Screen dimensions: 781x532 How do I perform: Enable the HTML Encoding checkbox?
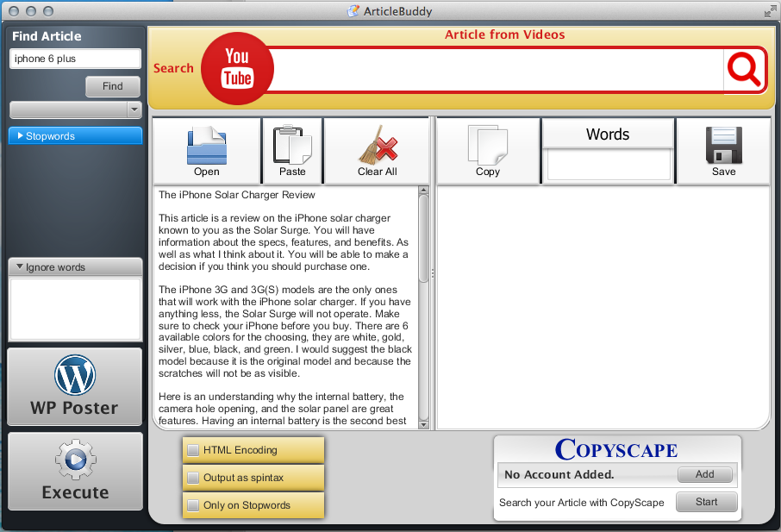pyautogui.click(x=193, y=450)
